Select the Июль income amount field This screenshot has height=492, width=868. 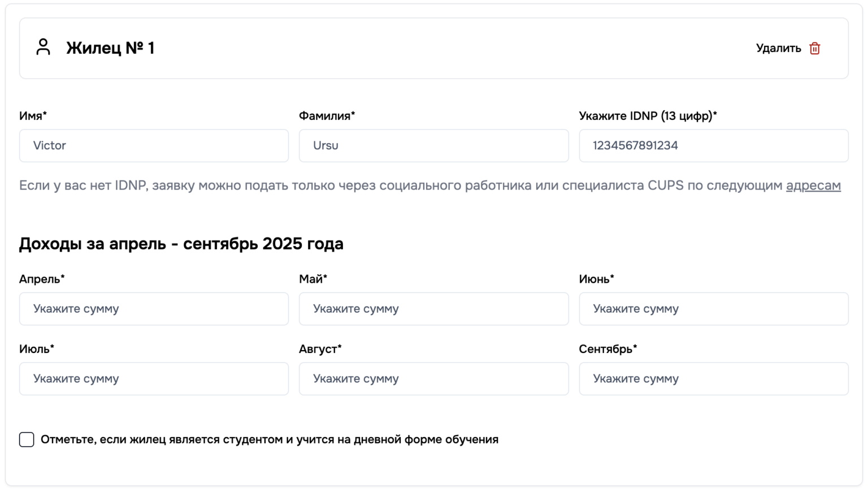[154, 379]
